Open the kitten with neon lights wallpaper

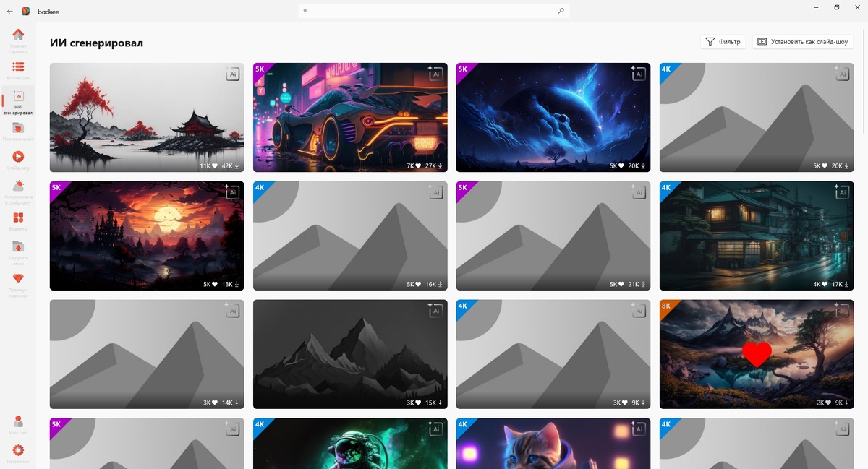(553, 443)
